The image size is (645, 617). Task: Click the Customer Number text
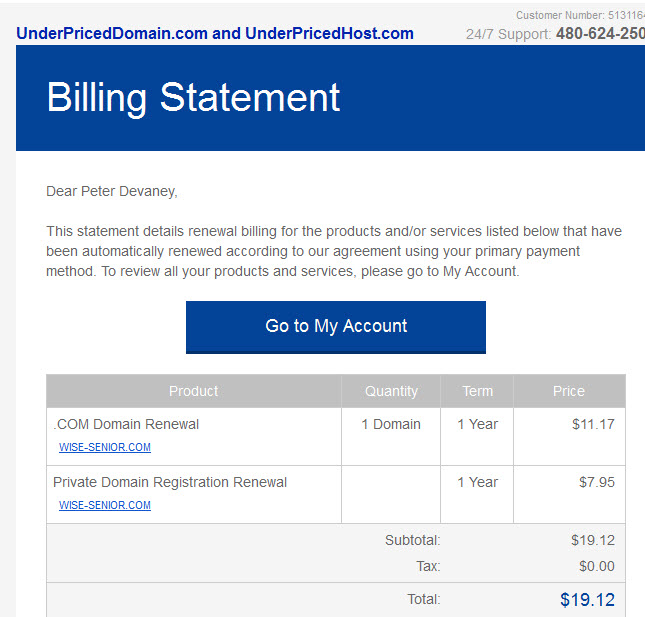coord(580,15)
